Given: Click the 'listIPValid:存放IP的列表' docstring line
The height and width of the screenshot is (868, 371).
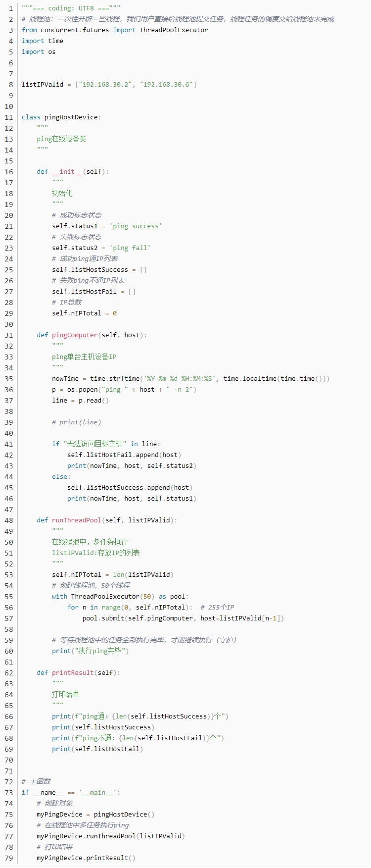Looking at the screenshot, I should [x=96, y=553].
